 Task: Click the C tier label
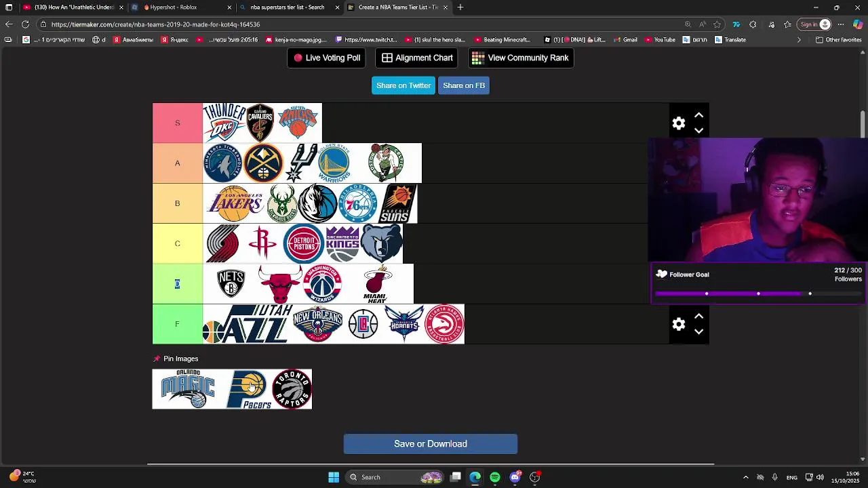click(x=178, y=244)
